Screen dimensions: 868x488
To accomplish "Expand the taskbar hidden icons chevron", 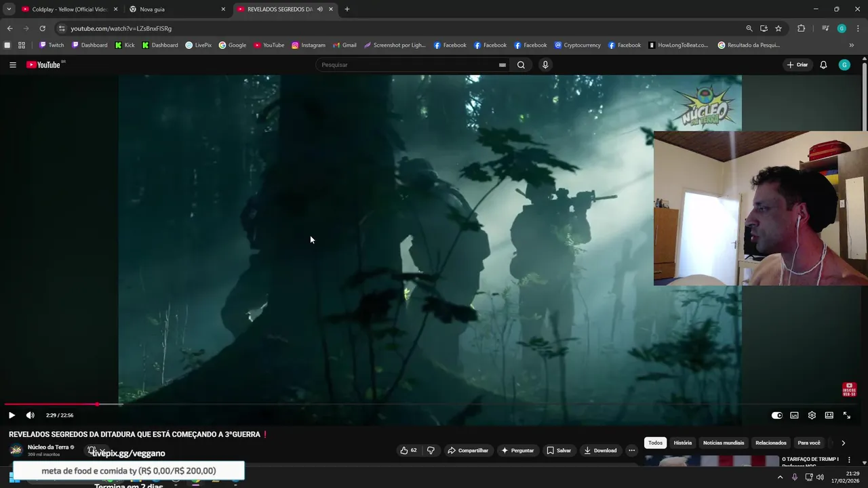I will [x=780, y=477].
